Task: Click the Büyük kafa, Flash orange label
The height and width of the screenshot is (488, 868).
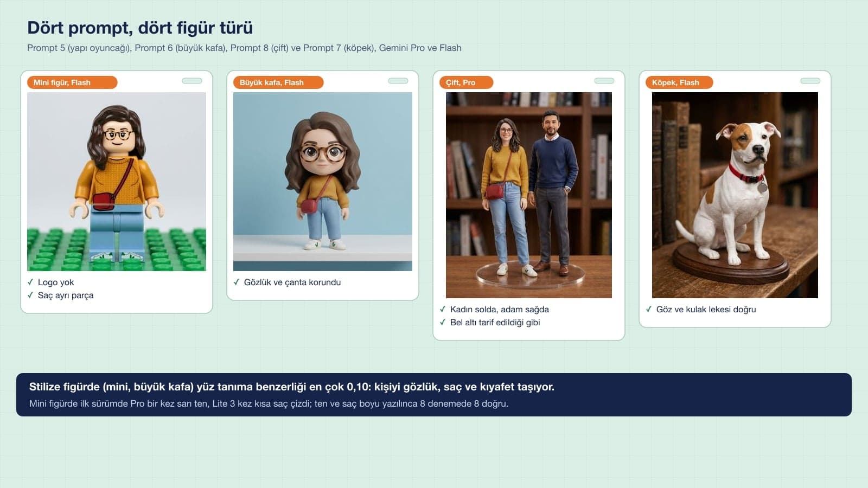Action: pos(278,82)
